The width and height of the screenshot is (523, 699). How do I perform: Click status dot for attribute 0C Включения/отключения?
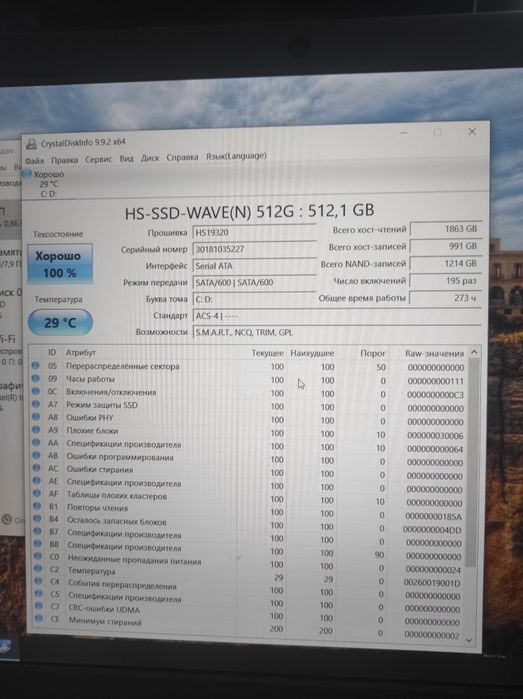(36, 391)
